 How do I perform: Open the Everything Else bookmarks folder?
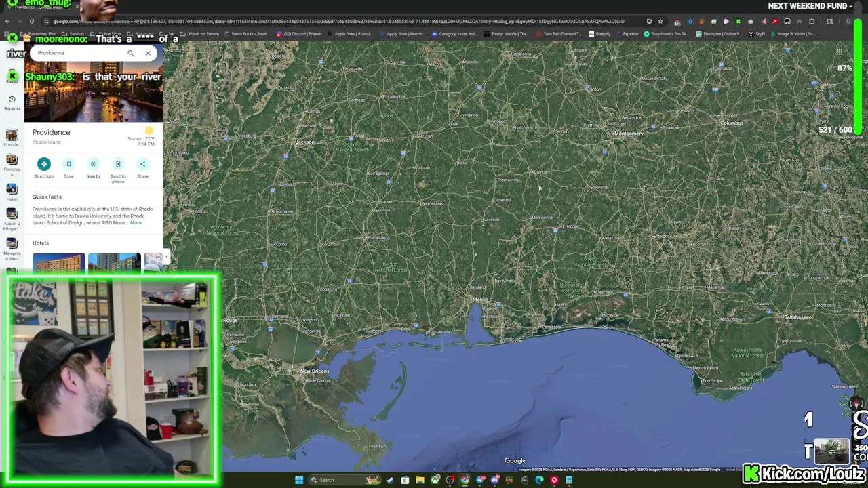pyautogui.click(x=38, y=34)
